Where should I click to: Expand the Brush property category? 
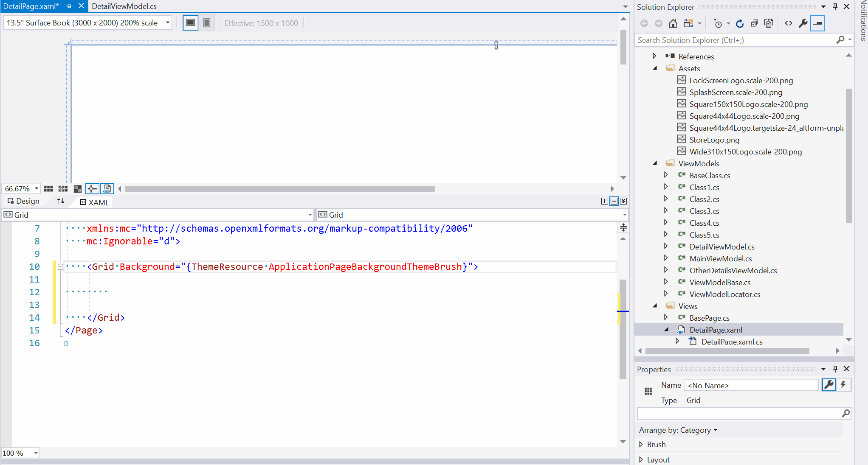tap(641, 444)
